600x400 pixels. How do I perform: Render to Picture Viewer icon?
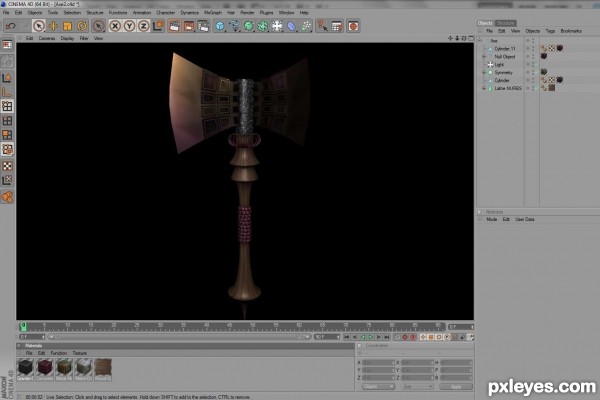click(189, 26)
